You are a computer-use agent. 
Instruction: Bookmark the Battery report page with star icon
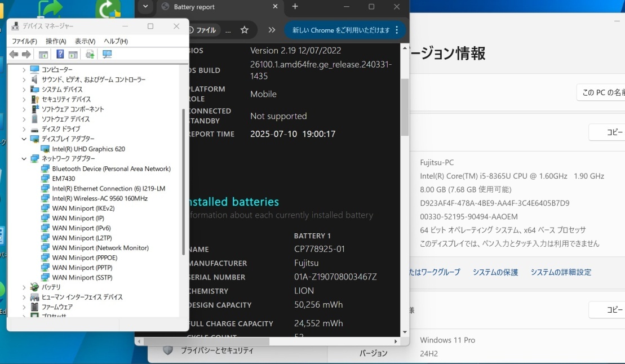[245, 30]
